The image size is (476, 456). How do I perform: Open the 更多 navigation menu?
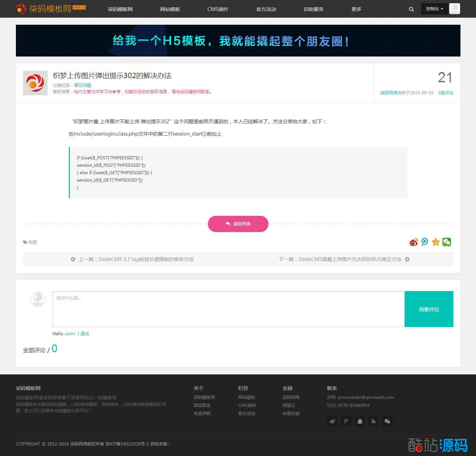coord(356,9)
